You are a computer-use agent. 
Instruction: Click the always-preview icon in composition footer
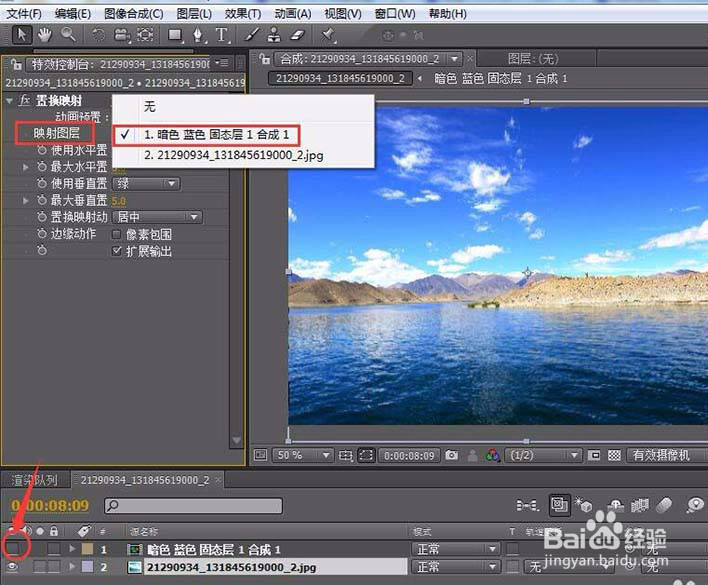pos(261,455)
